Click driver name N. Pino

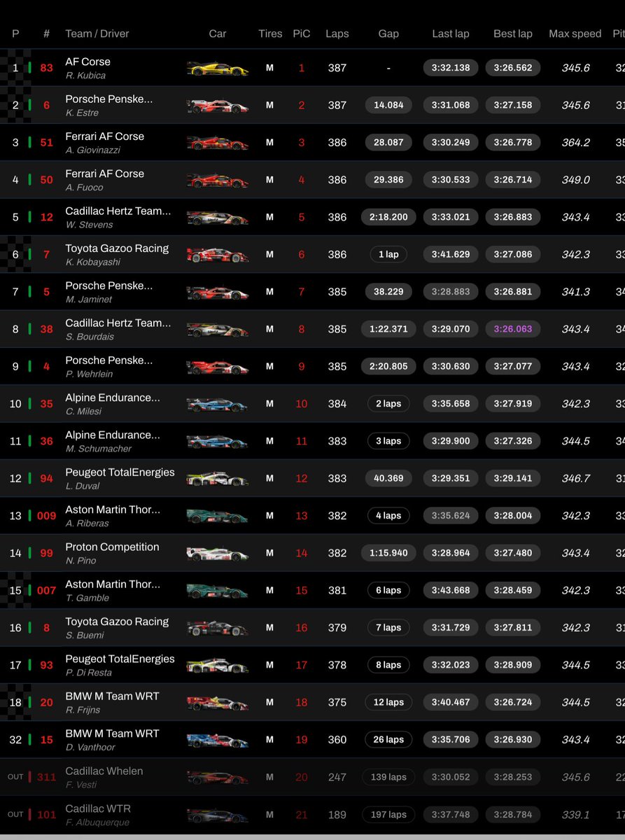point(81,561)
